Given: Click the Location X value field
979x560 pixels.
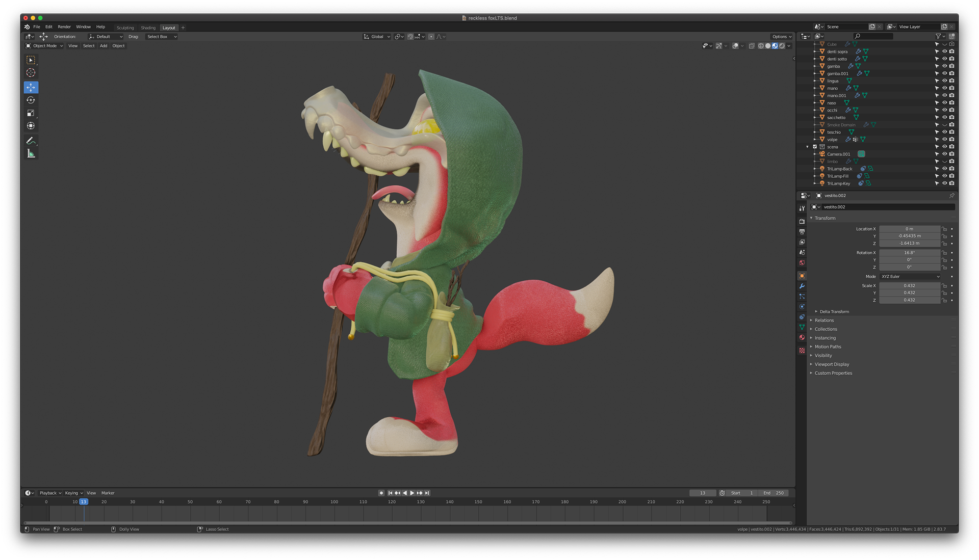Looking at the screenshot, I should pyautogui.click(x=909, y=229).
